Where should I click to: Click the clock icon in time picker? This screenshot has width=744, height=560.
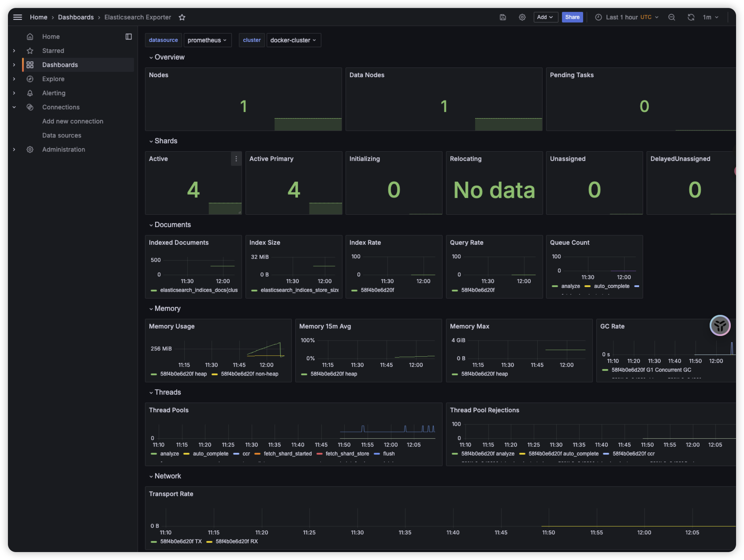599,17
